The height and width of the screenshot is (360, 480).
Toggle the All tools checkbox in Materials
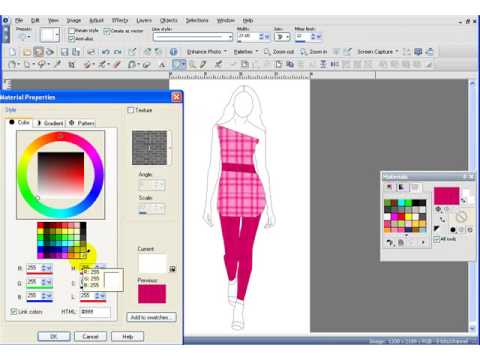click(x=437, y=239)
